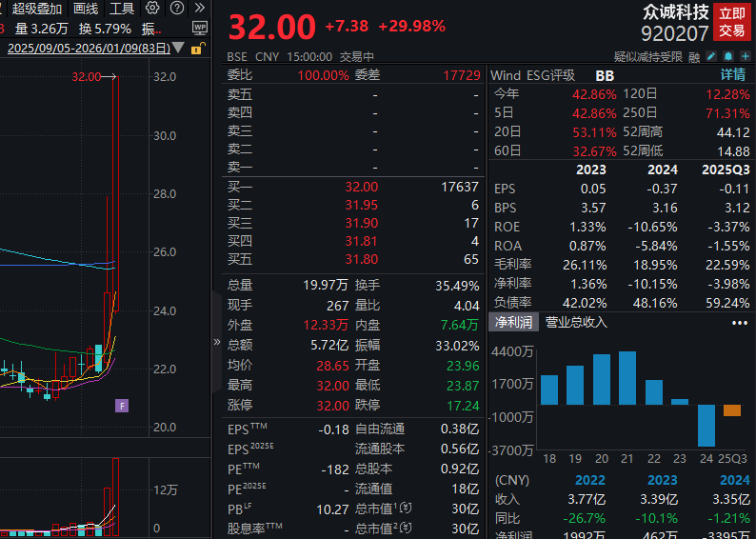The image size is (756, 539).
Task: Click the 2025Q3 column header
Action: (x=726, y=170)
